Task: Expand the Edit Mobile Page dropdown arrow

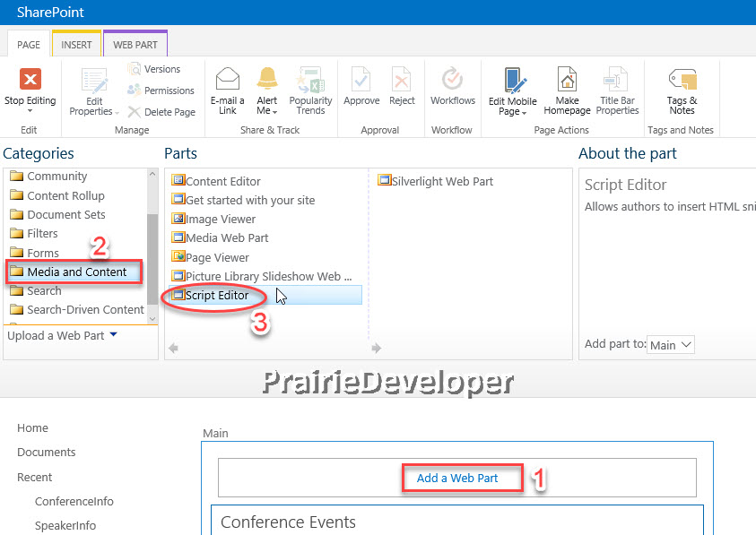Action: (x=524, y=113)
